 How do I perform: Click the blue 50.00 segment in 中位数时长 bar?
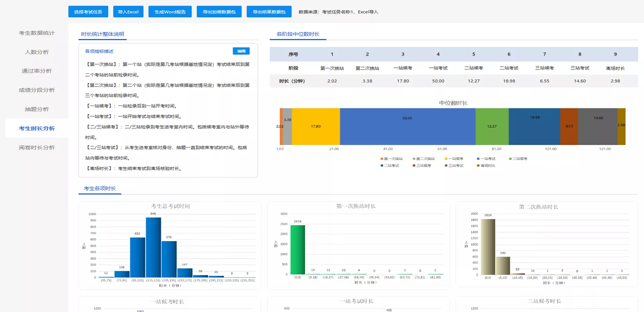tap(408, 126)
